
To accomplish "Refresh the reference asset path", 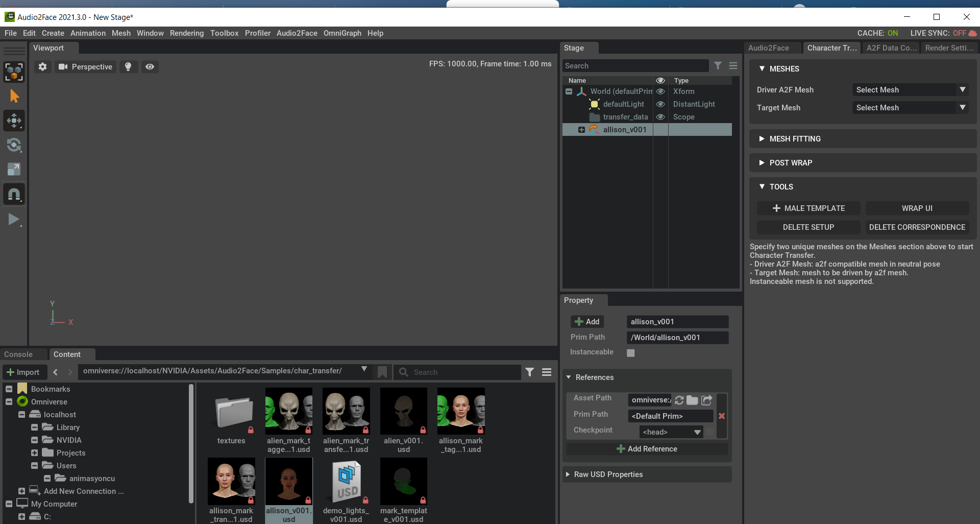I will [679, 400].
